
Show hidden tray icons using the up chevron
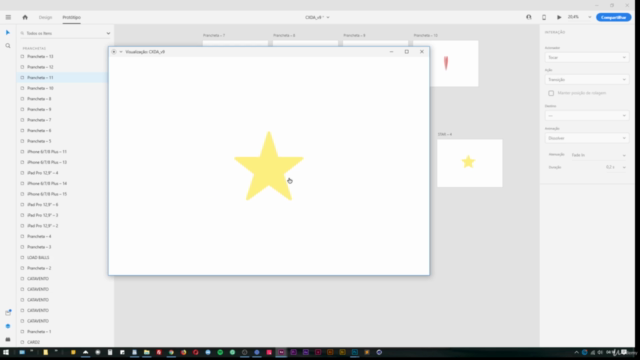coord(576,352)
